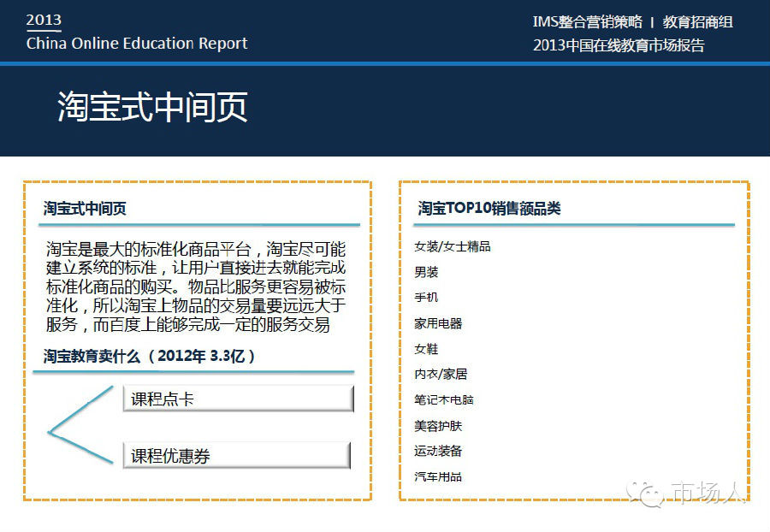Select 男装 list item

pos(426,272)
